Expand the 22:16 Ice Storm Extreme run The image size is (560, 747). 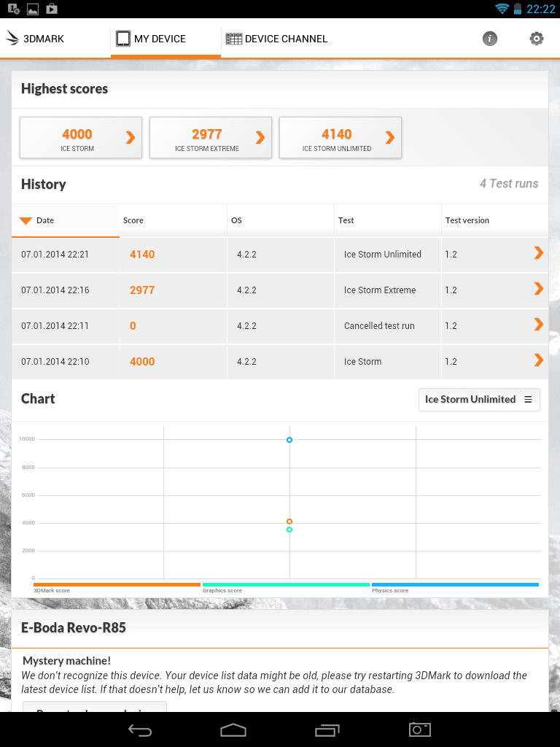[x=539, y=289]
